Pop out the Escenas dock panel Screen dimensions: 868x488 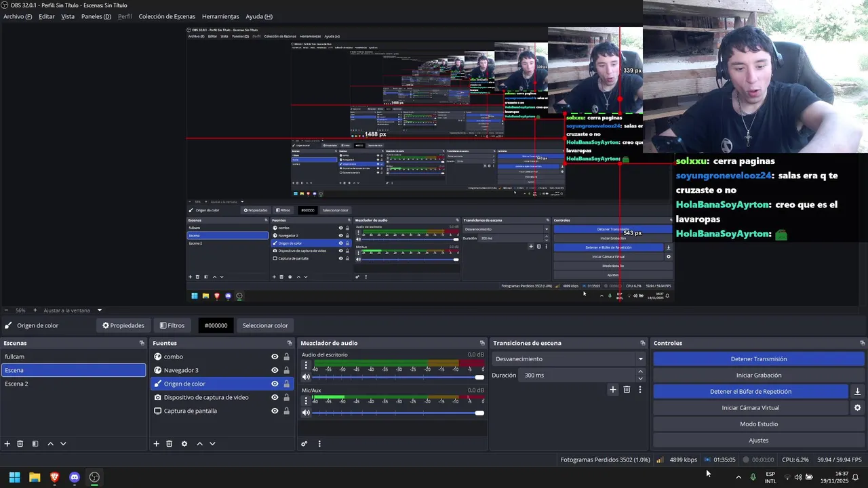(x=142, y=343)
